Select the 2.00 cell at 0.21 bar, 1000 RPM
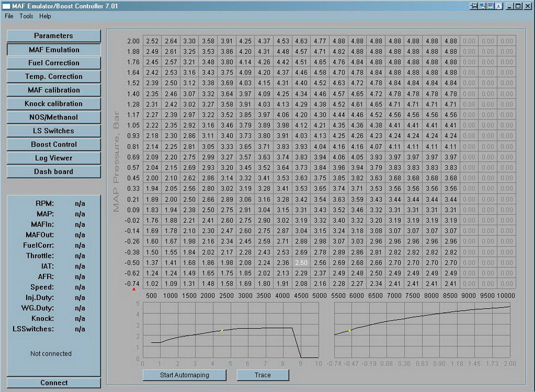 click(x=171, y=200)
